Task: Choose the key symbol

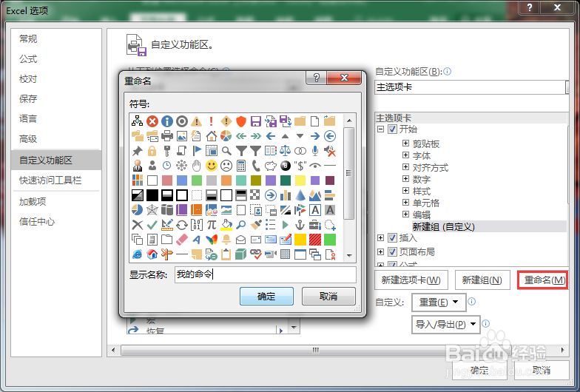Action: tap(167, 151)
